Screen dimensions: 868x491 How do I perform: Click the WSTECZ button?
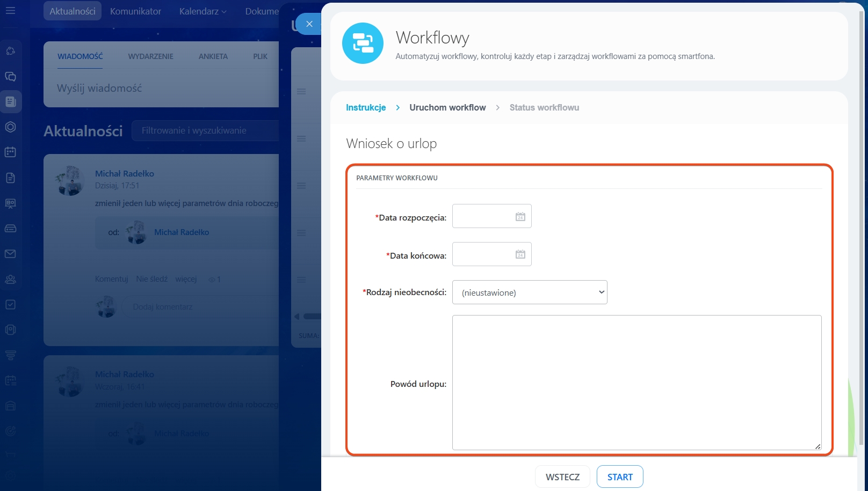tap(562, 477)
